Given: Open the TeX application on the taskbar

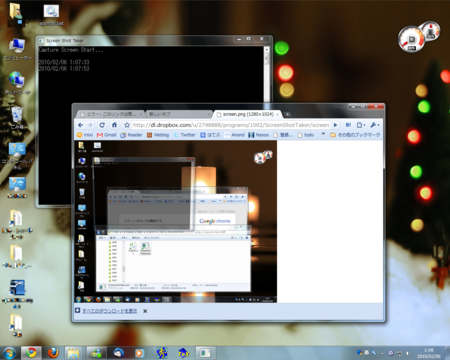Looking at the screenshot, I should point(183,353).
